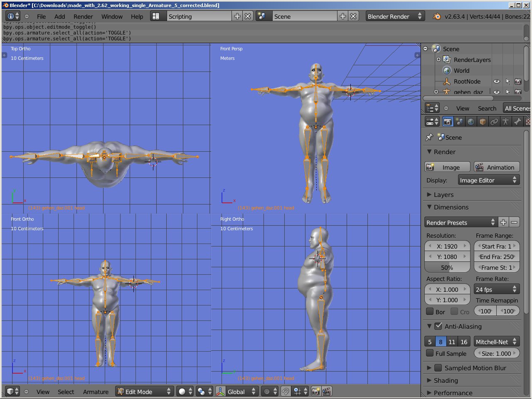Click the Blender logo splash icon

[x=437, y=17]
